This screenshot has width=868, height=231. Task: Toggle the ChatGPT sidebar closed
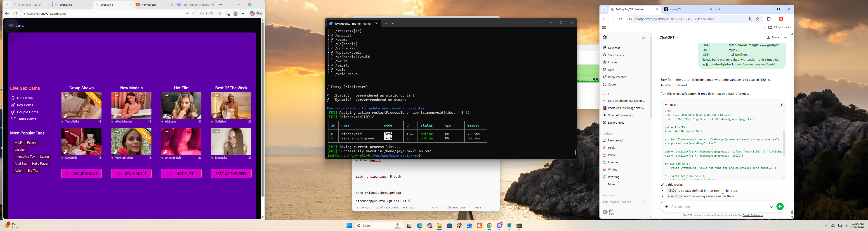click(644, 37)
